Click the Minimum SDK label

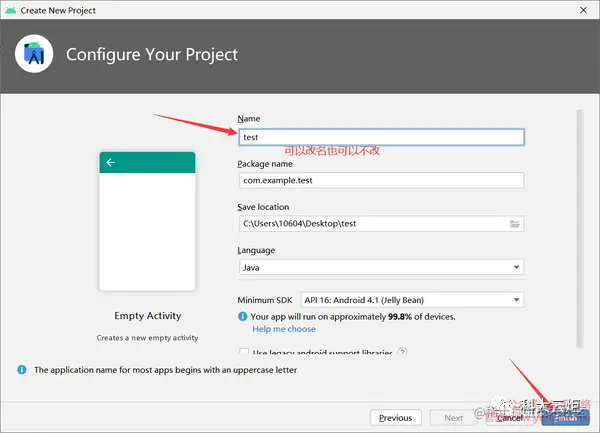(x=265, y=300)
